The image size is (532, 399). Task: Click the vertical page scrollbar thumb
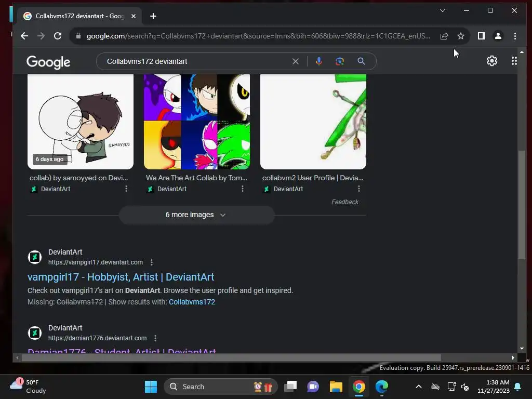click(x=522, y=205)
